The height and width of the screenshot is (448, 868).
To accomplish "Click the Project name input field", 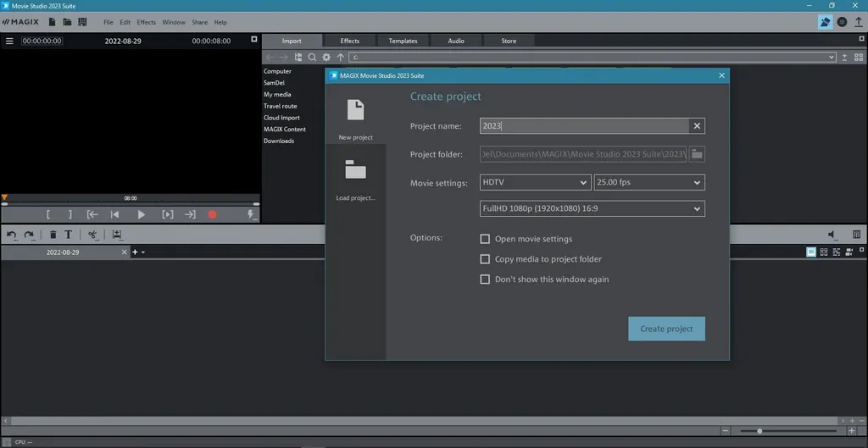I will pyautogui.click(x=584, y=126).
